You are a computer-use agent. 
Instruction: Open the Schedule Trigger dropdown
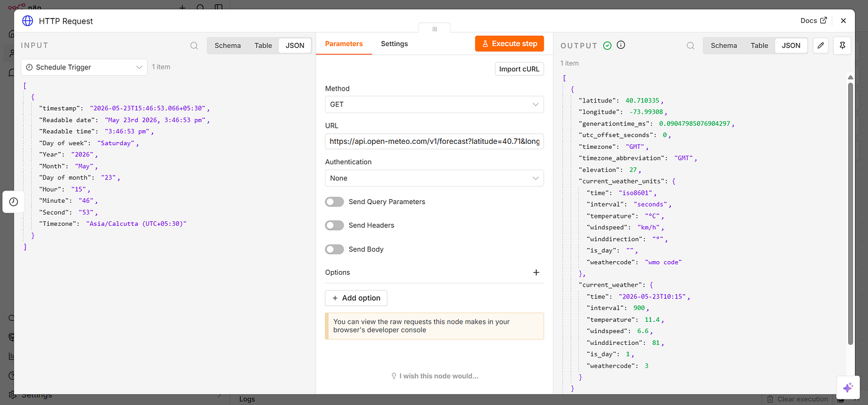tap(84, 67)
